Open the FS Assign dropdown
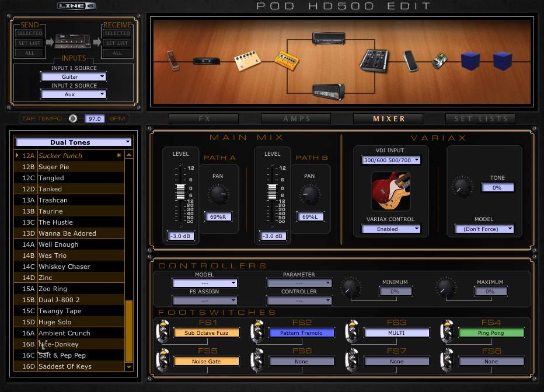 pos(205,300)
